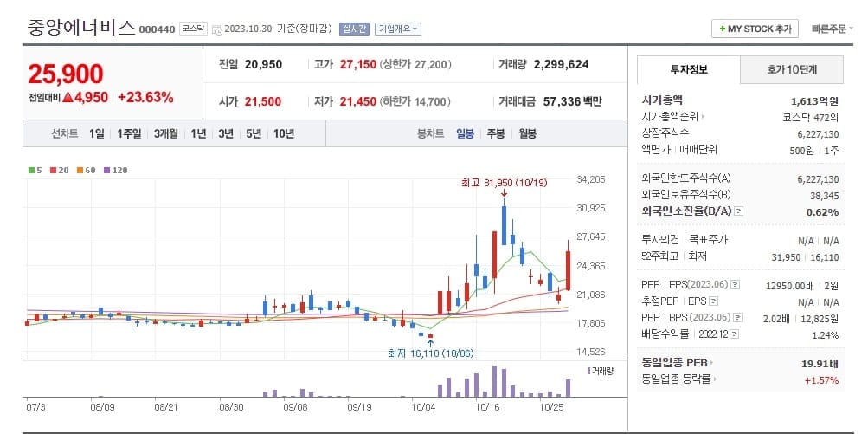Click the 코스닥 market badge
Viewport: 868px width, 434px height.
click(x=193, y=29)
